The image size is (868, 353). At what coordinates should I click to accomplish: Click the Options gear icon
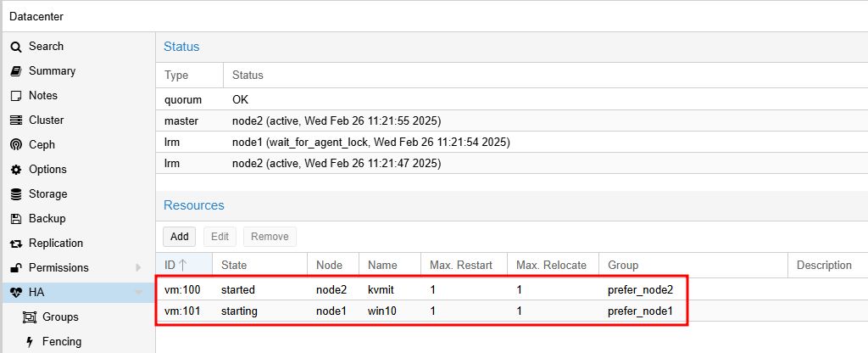click(x=17, y=170)
